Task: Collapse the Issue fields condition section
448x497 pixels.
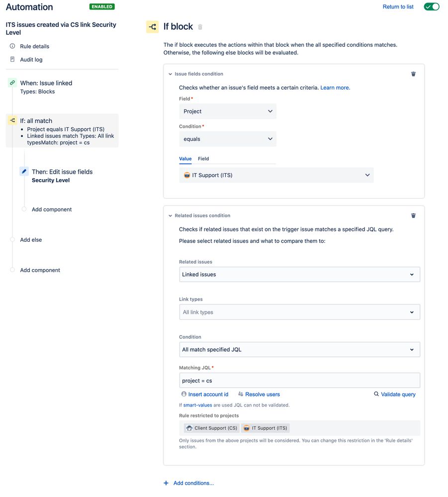Action: click(170, 74)
